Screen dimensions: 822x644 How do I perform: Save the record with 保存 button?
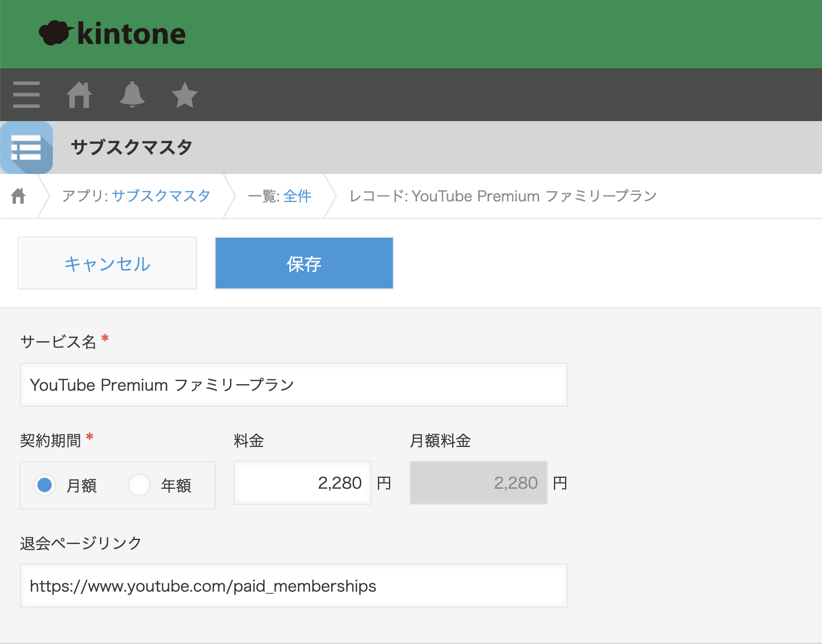(303, 263)
